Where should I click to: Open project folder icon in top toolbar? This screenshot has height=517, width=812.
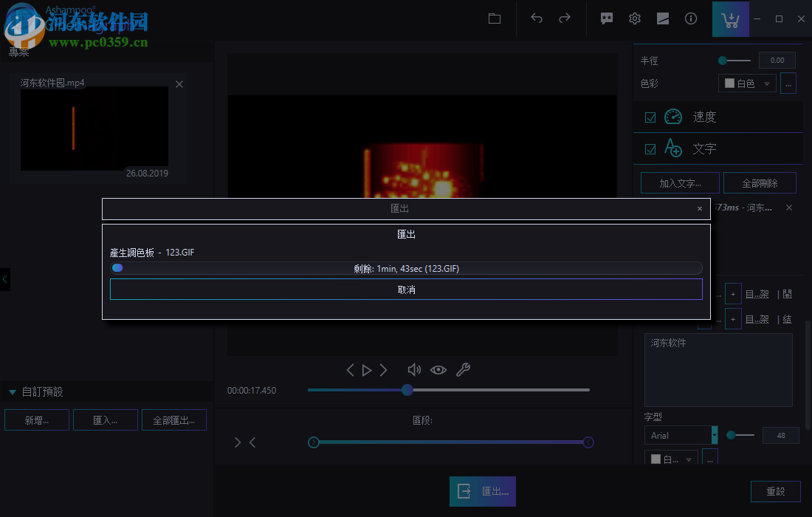point(495,18)
